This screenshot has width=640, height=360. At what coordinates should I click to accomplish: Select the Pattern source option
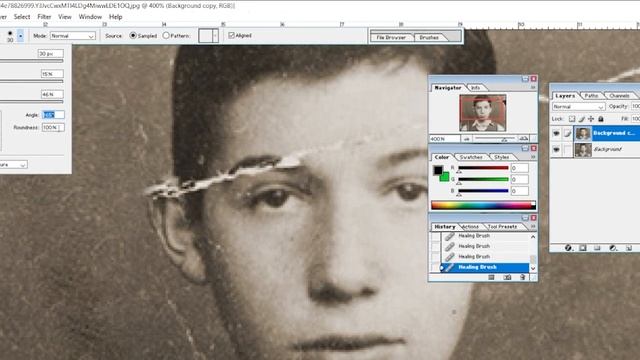click(166, 36)
